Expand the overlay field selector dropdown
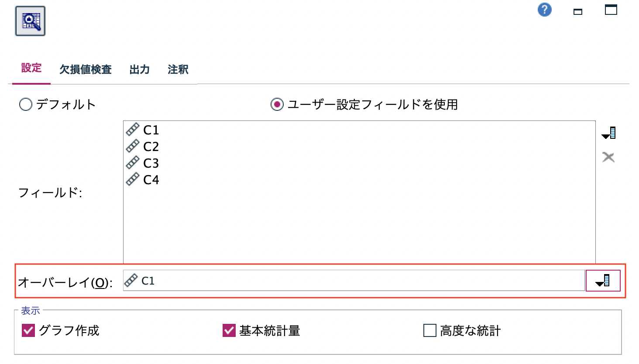Viewport: 639px width, 364px height. [x=603, y=281]
